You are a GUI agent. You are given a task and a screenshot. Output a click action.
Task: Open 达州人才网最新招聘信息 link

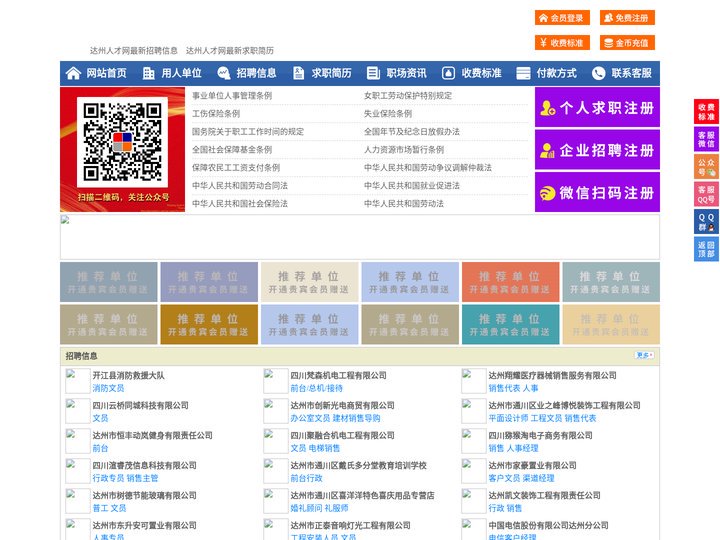(x=134, y=51)
